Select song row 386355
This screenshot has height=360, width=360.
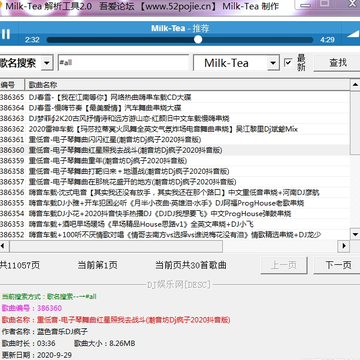[175, 203]
